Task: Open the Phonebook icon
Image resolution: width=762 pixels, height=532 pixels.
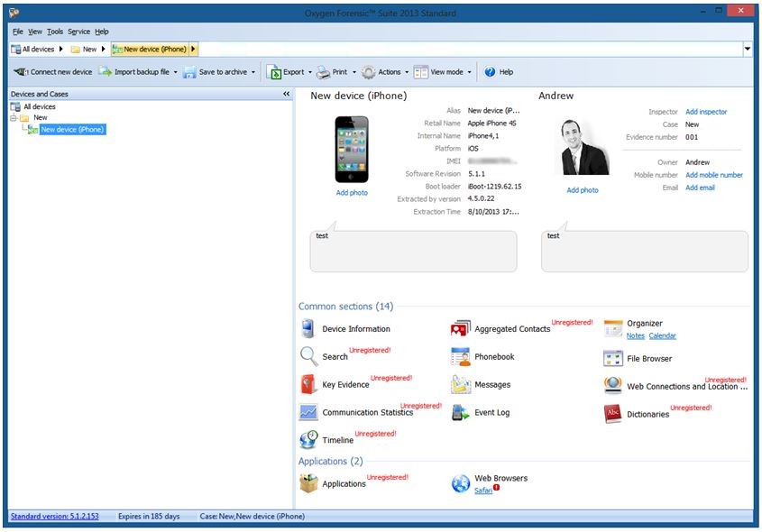Action: click(460, 356)
